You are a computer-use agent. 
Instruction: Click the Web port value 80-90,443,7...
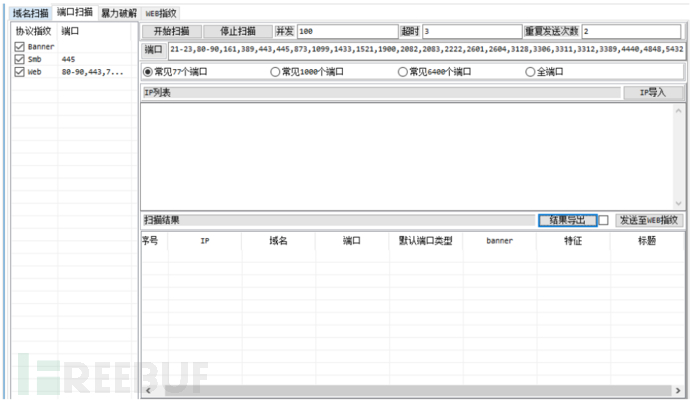tap(92, 72)
